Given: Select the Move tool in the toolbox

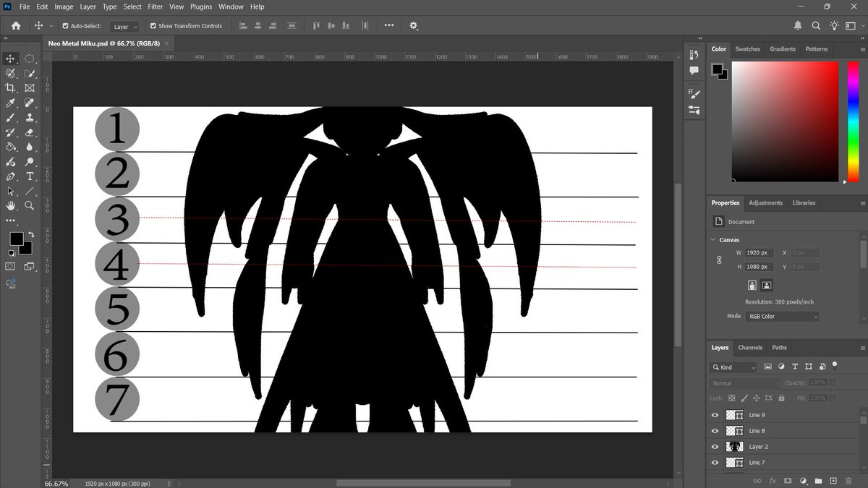Looking at the screenshot, I should click(x=11, y=59).
